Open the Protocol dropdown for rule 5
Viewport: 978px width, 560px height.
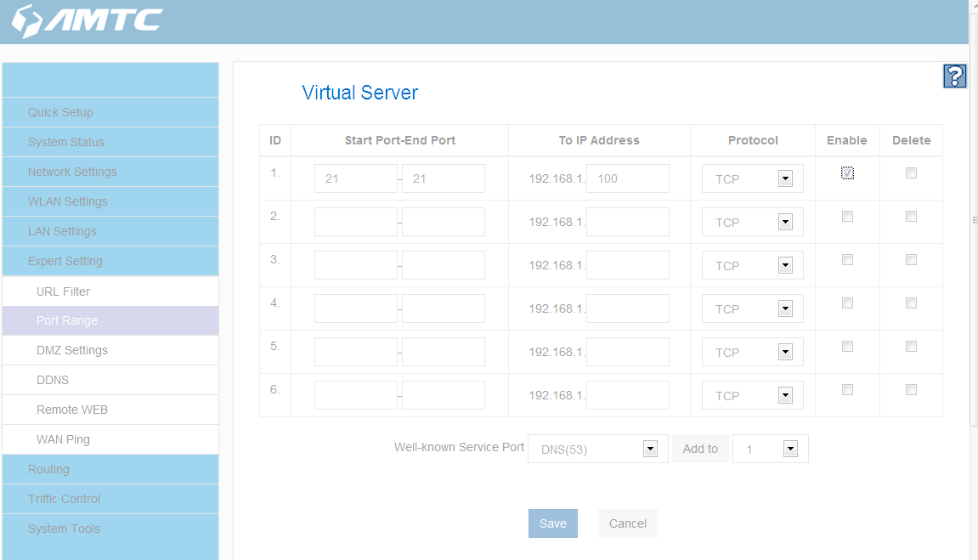[x=752, y=353]
